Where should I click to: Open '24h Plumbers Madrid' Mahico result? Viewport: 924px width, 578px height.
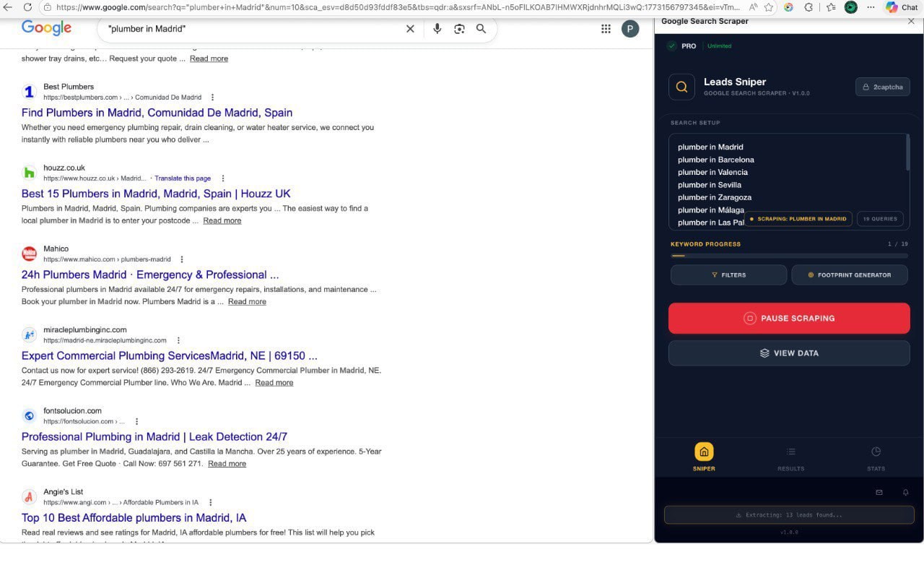(x=150, y=275)
